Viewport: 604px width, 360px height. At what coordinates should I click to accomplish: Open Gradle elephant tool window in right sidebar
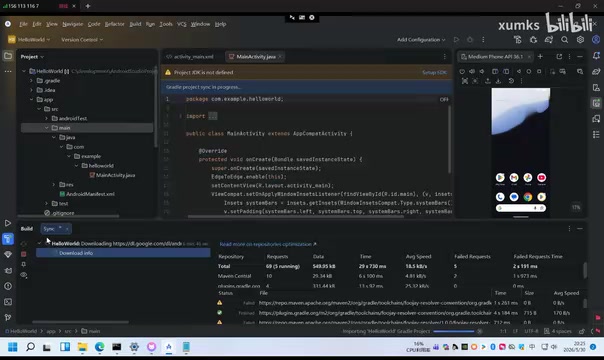click(x=596, y=72)
